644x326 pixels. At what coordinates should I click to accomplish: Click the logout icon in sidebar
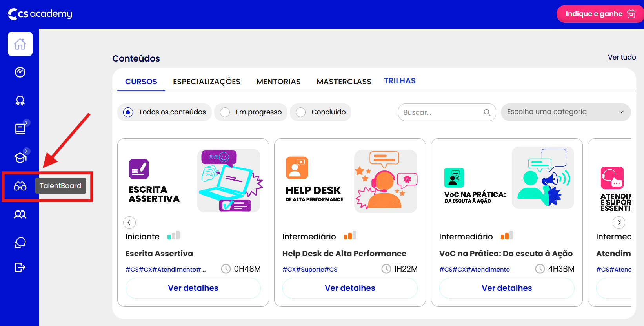tap(20, 267)
